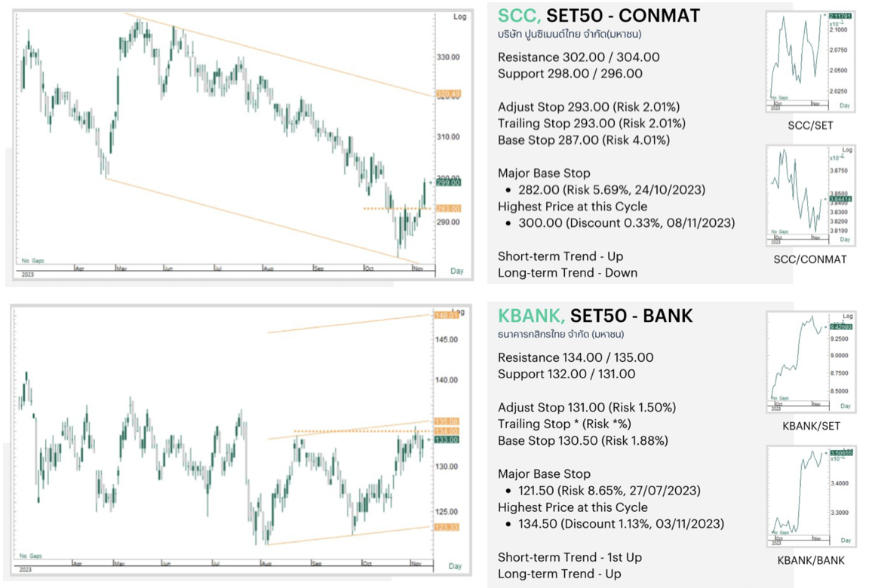Viewport: 869px width, 588px height.
Task: Open the SCC/CONMAT relative strength mini chart
Action: coord(810,195)
